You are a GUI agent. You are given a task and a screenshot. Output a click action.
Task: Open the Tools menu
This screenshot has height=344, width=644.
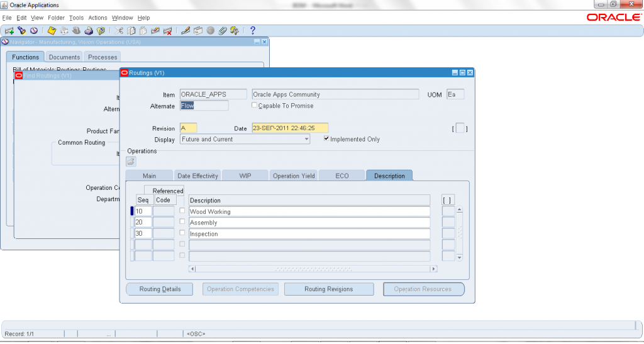(x=76, y=18)
